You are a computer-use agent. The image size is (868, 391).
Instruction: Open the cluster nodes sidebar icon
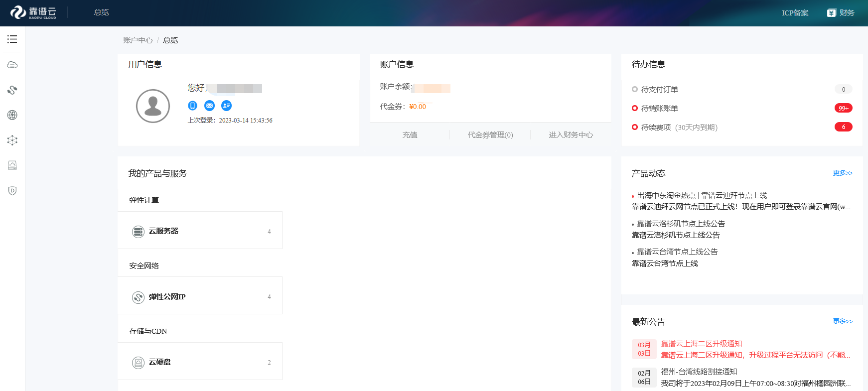pyautogui.click(x=12, y=140)
